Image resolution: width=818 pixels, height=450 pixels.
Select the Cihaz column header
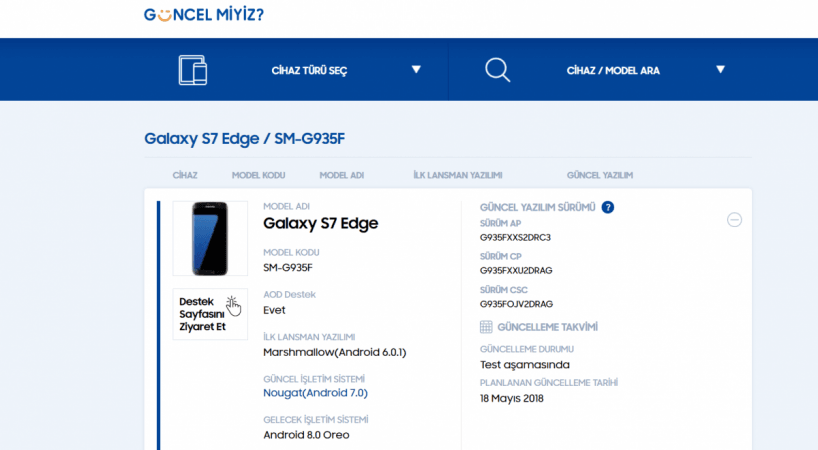click(x=185, y=175)
